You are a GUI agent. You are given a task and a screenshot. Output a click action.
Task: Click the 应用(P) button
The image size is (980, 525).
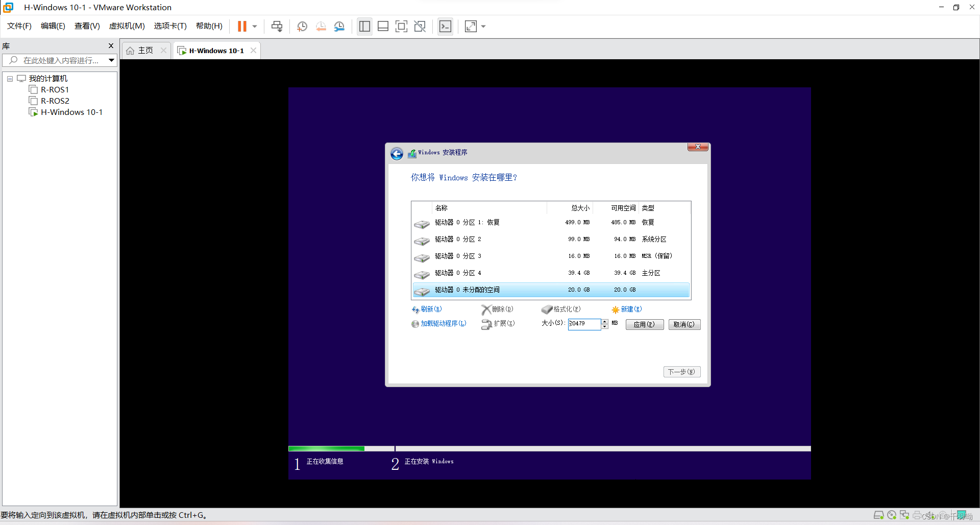click(645, 324)
